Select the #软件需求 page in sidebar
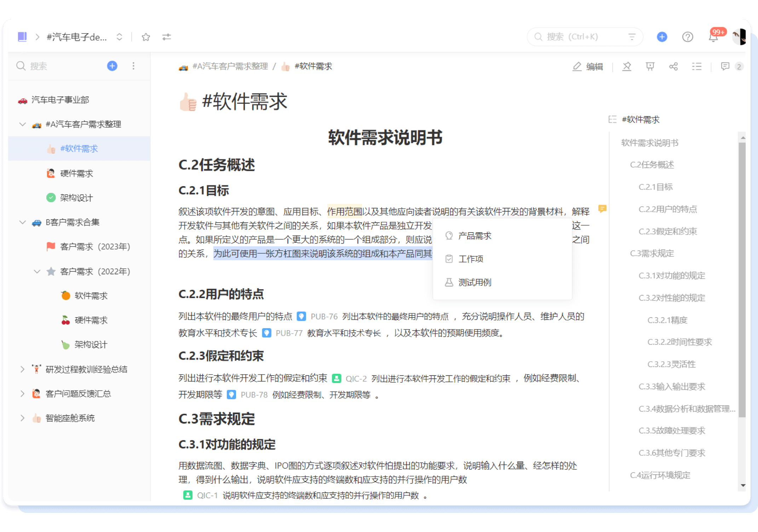 pyautogui.click(x=79, y=149)
